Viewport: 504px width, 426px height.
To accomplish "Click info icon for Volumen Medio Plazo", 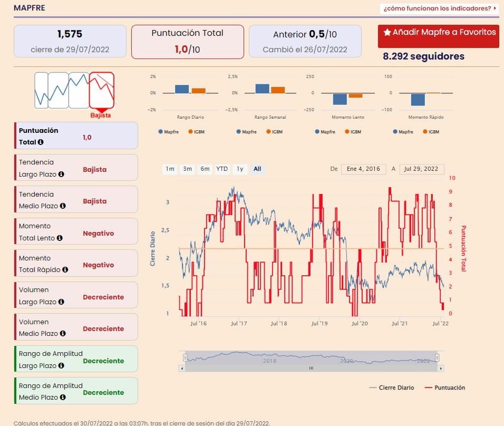I will 63,333.
